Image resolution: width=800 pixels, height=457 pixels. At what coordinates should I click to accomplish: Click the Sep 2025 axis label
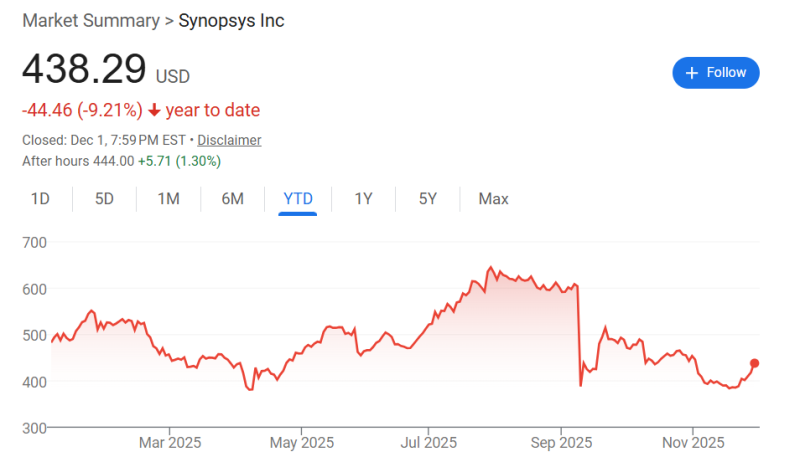click(560, 442)
